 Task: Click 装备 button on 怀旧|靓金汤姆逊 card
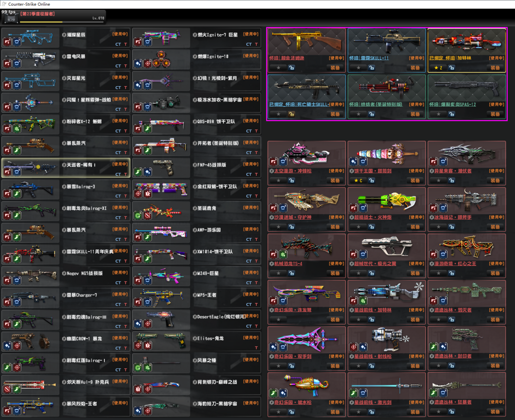coord(335,68)
